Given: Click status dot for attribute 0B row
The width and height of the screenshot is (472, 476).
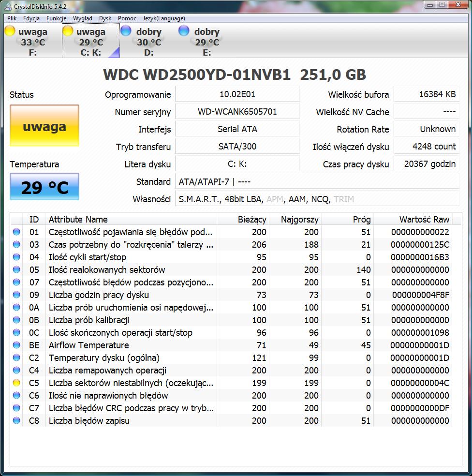Looking at the screenshot, I should [16, 320].
